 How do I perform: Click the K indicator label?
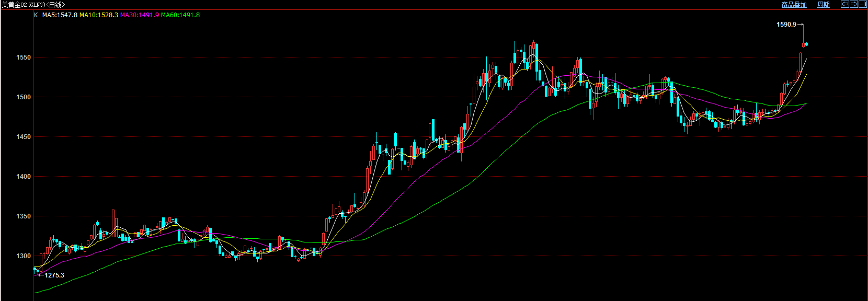pyautogui.click(x=36, y=15)
